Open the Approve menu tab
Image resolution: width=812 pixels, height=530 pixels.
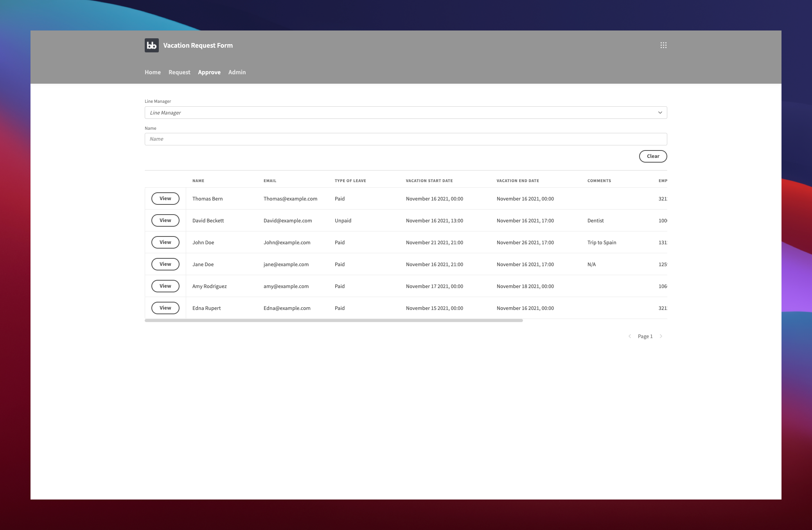(x=210, y=72)
